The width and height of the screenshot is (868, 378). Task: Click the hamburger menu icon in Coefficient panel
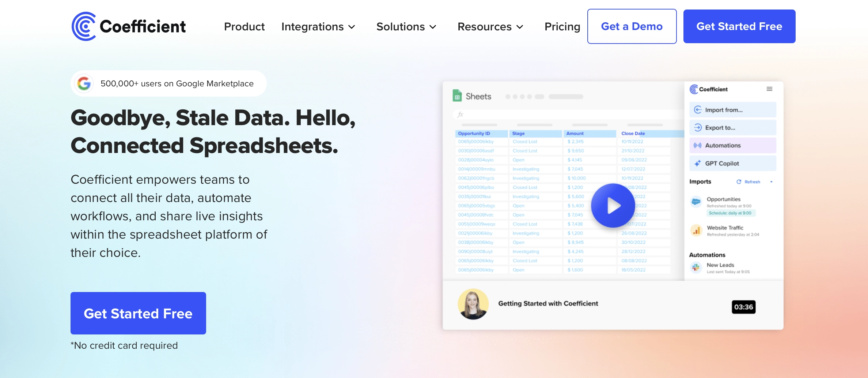769,89
